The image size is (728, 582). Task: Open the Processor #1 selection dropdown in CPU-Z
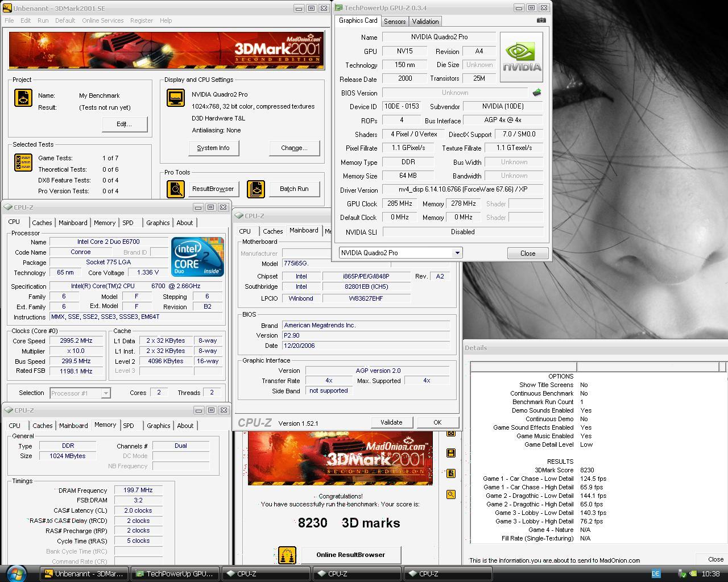click(105, 393)
